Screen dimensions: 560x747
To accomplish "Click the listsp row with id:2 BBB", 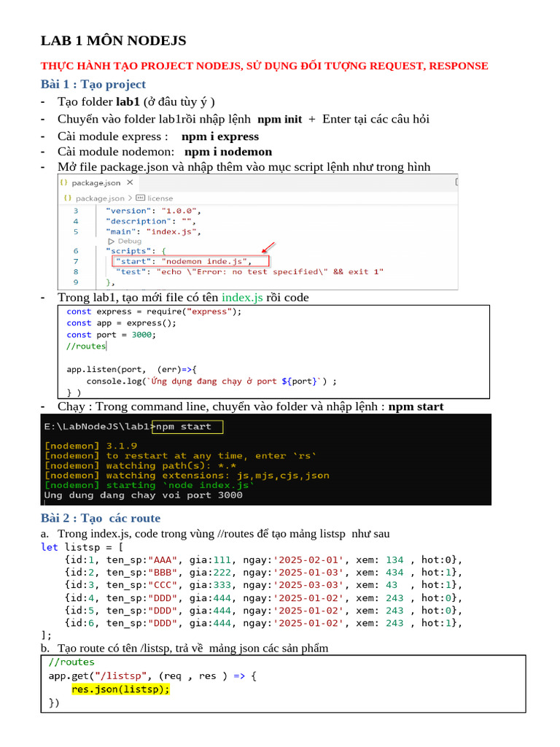I will [263, 573].
